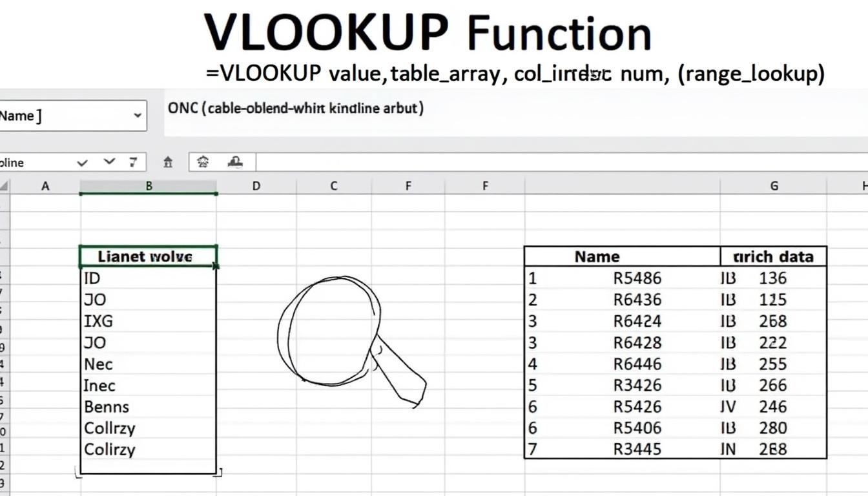Click the house-shaped icon beside the oline box
Image resolution: width=868 pixels, height=496 pixels.
tap(168, 162)
